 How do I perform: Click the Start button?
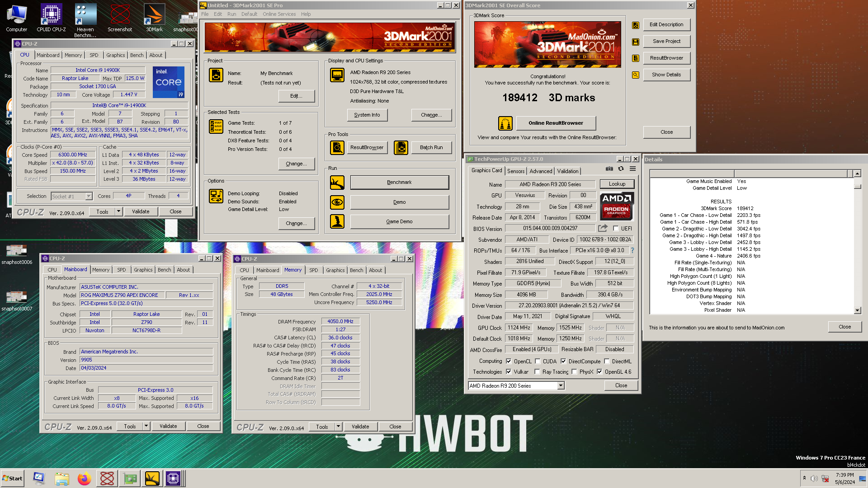12,479
